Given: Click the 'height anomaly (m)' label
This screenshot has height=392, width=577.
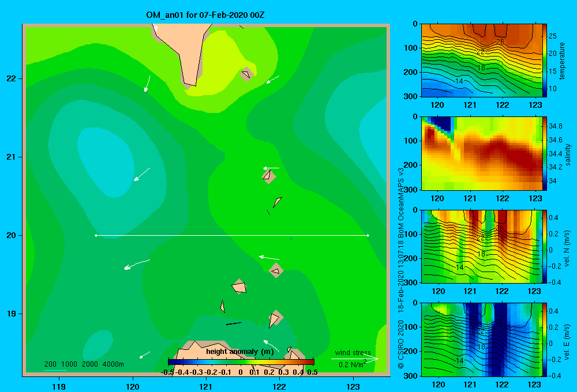Looking at the screenshot, I should point(240,352).
